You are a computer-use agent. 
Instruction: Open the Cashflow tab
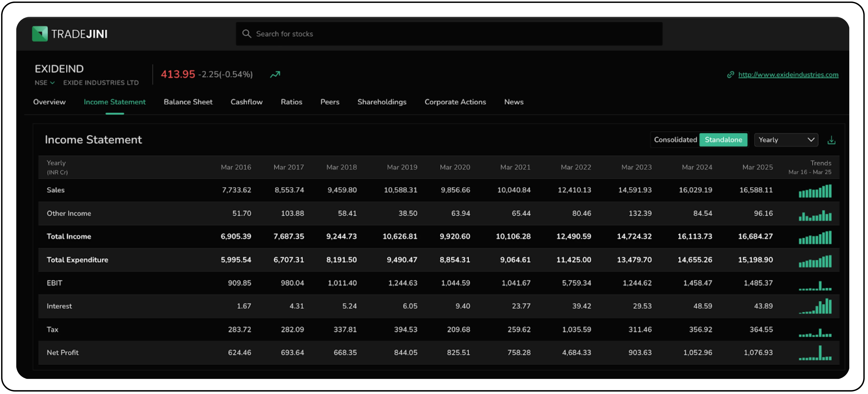pos(246,102)
